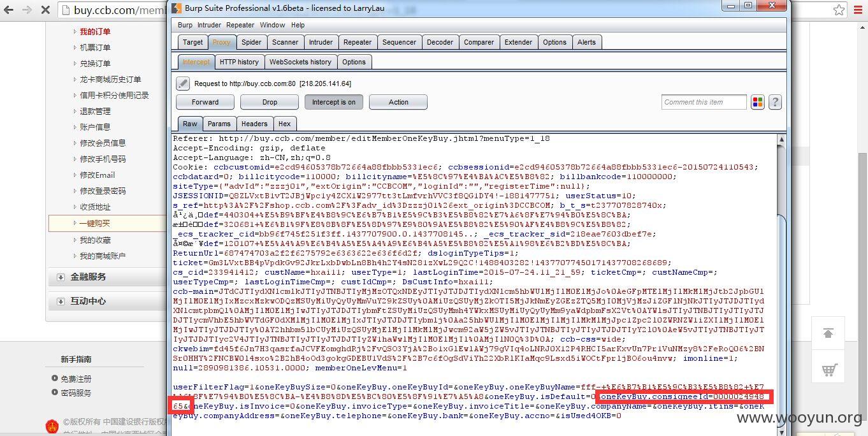The width and height of the screenshot is (868, 436).
Task: Open 修改Email link
Action: [x=98, y=175]
